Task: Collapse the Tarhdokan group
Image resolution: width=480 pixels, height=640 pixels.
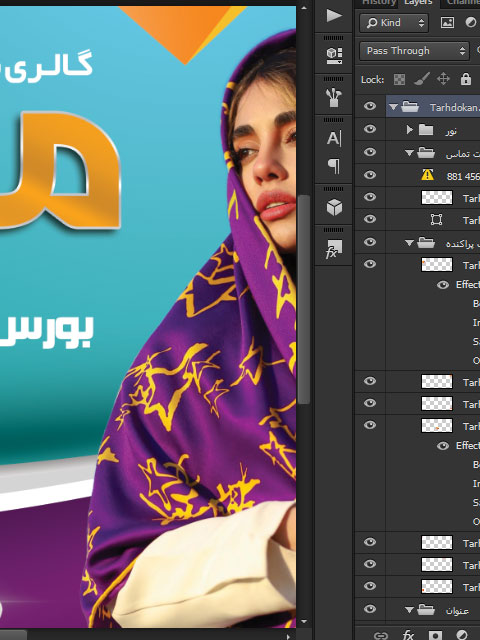Action: (x=393, y=107)
